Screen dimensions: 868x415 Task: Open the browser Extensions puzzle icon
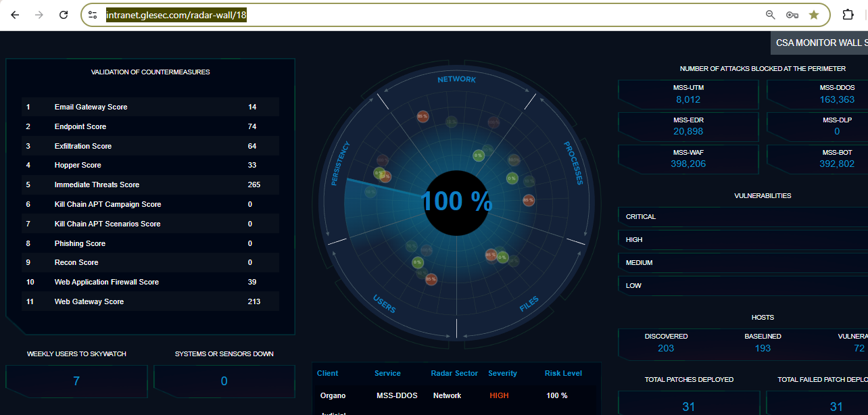848,15
